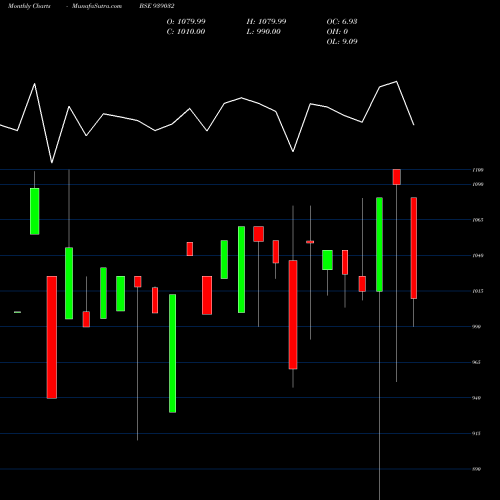Click the 990 price axis label
The width and height of the screenshot is (500, 500).
[x=477, y=327]
